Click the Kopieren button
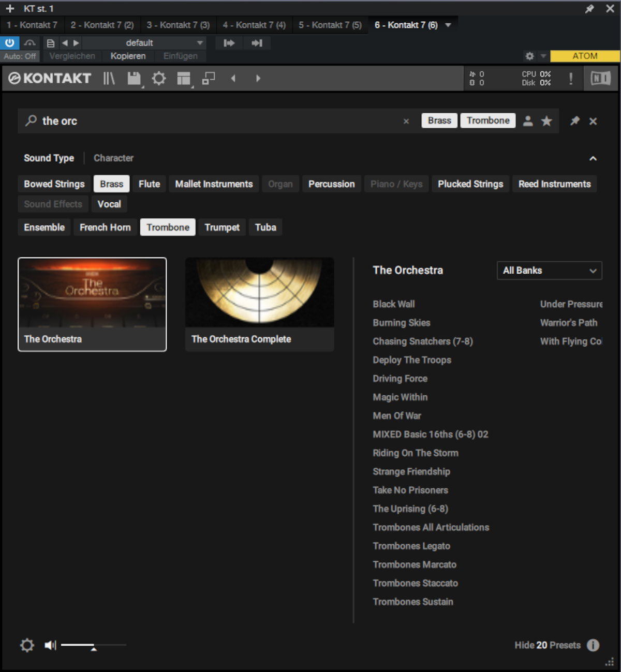The height and width of the screenshot is (672, 621). (x=128, y=56)
